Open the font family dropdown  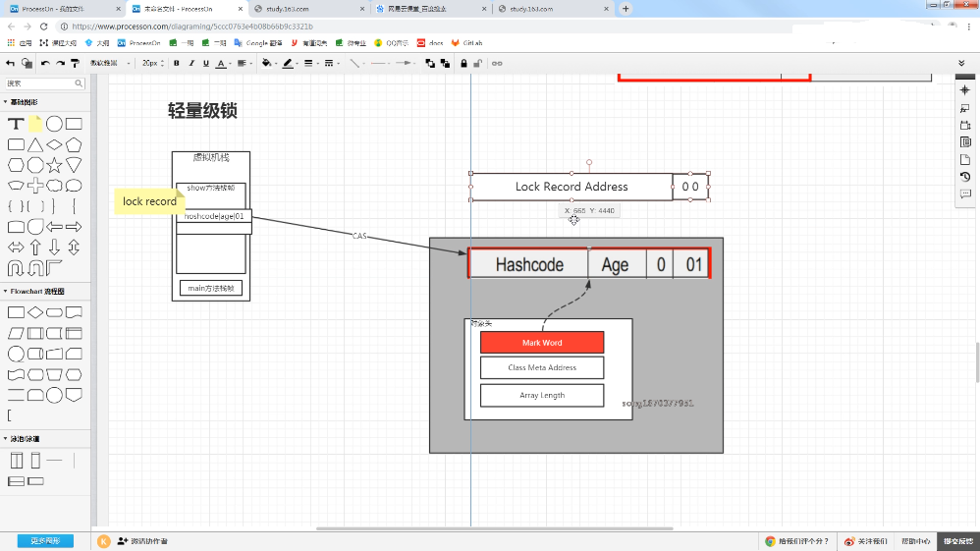point(110,63)
